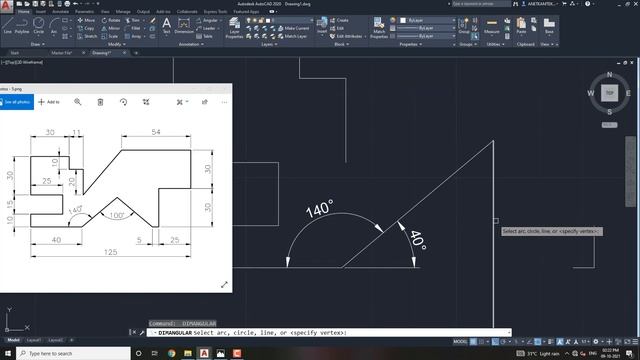
Task: Open the Insert ribbon tab
Action: [41, 12]
